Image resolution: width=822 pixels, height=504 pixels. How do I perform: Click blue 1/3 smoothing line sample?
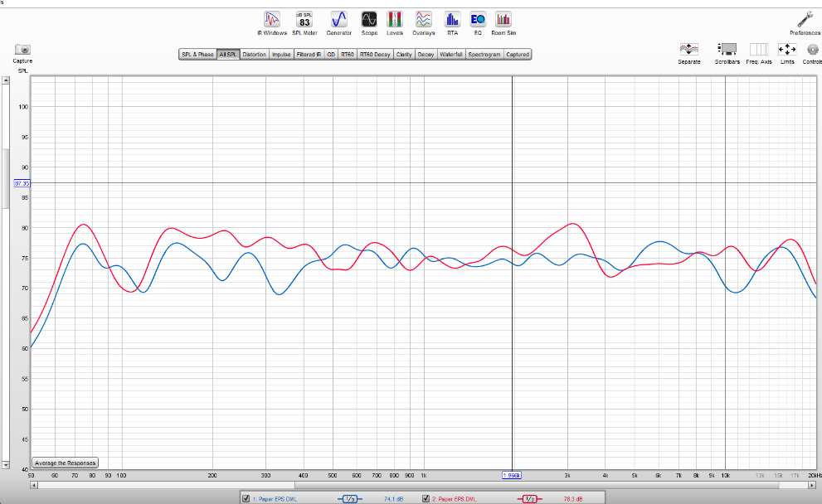pos(350,499)
